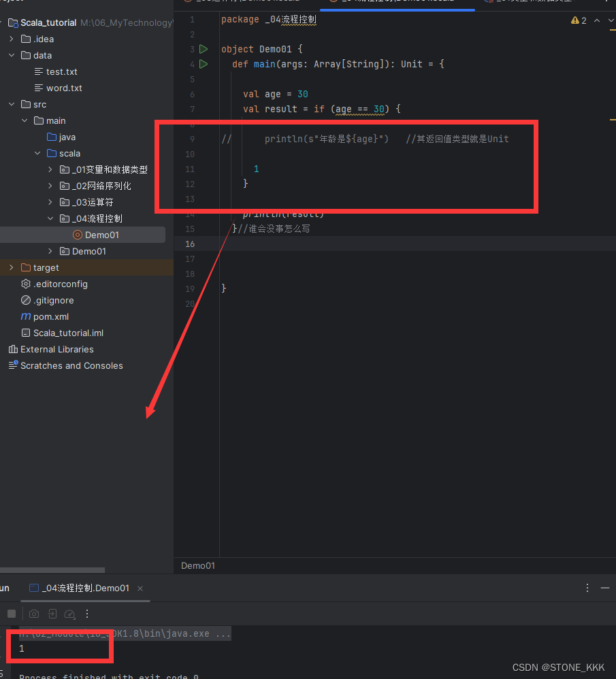
Task: Collapse the Scala_tutorial project root
Action: point(1,22)
